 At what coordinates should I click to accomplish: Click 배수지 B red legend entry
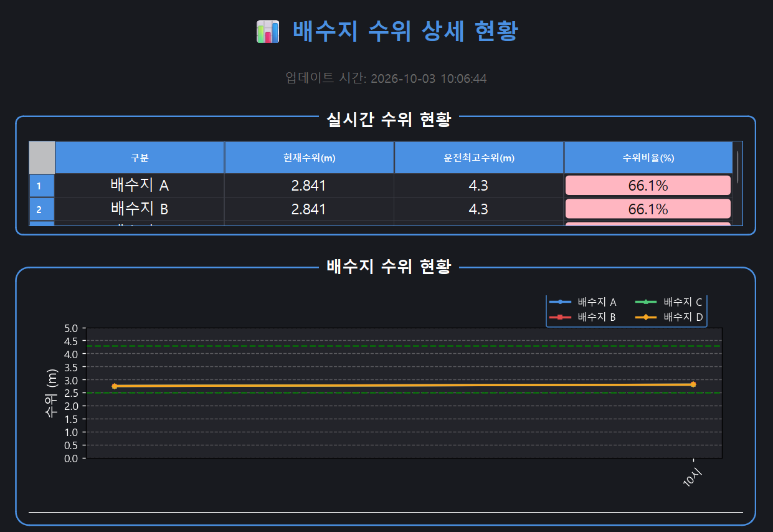coord(582,317)
